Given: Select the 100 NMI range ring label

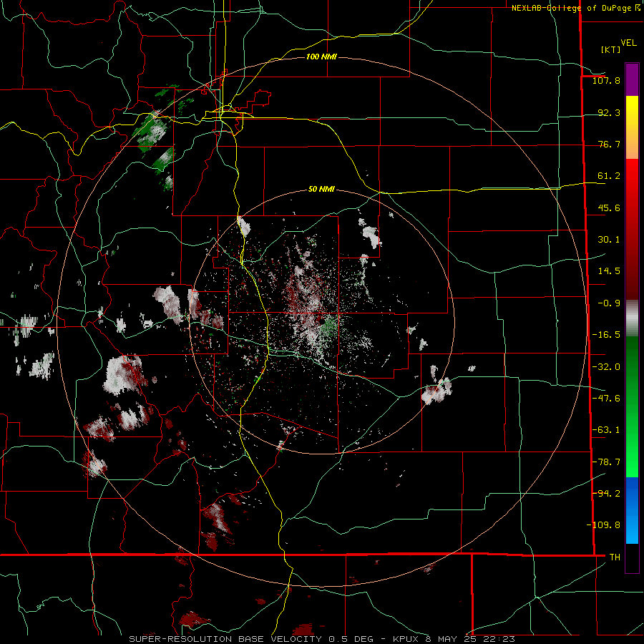Looking at the screenshot, I should tap(321, 57).
